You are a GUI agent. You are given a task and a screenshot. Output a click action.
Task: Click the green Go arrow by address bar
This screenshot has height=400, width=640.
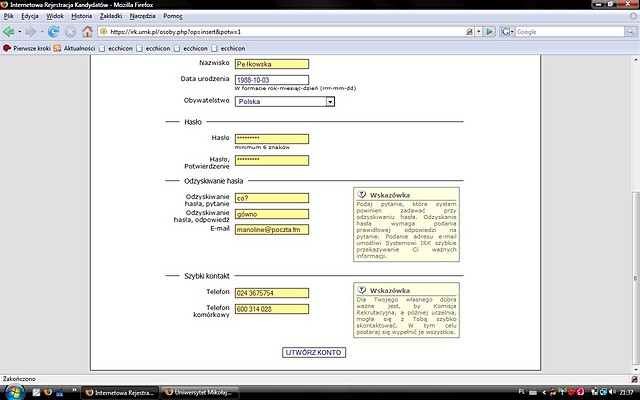[490, 31]
